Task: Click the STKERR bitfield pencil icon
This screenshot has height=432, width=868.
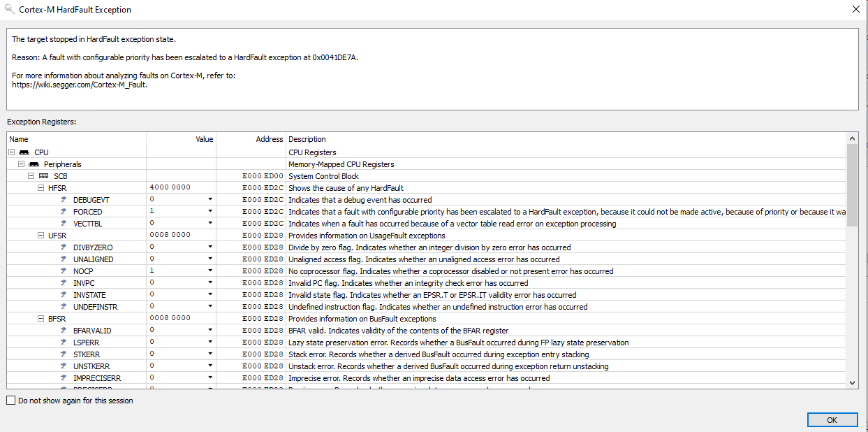Action: click(63, 354)
